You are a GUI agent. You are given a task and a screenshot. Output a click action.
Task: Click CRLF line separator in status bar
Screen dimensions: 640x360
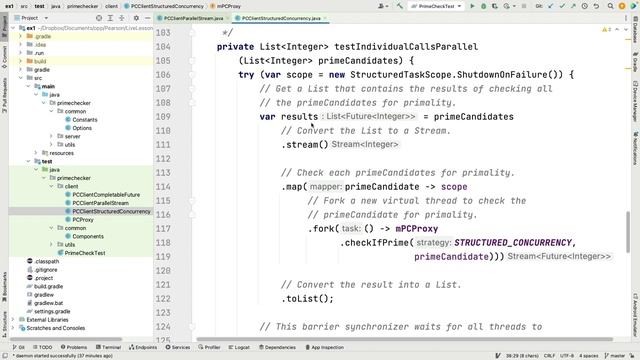coord(549,356)
